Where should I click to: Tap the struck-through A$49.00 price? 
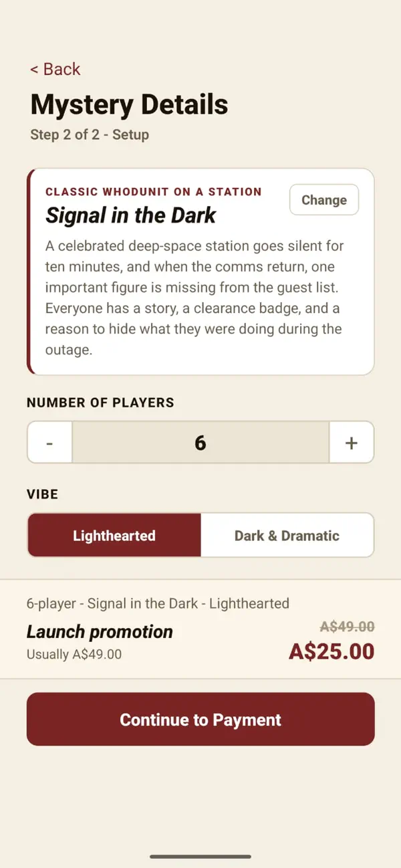pos(347,627)
